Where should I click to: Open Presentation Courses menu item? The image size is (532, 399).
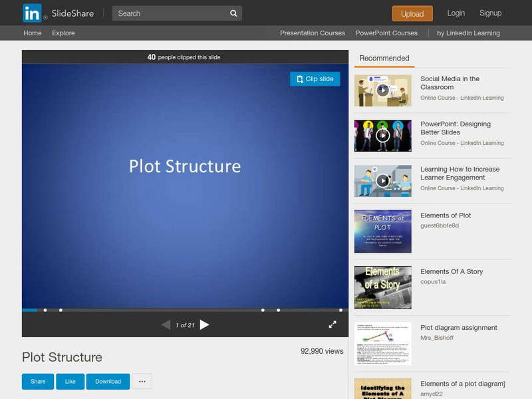point(313,33)
